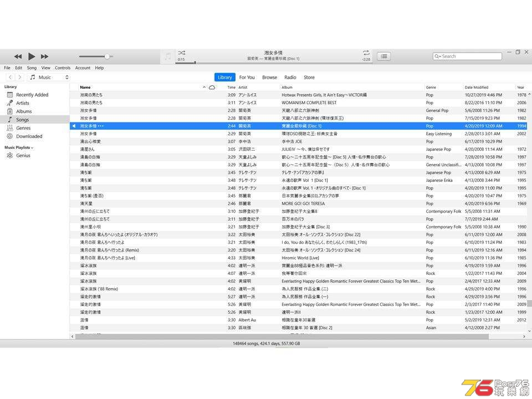532x399 pixels.
Task: Open the three-dot options on the playing song
Action: click(x=101, y=126)
